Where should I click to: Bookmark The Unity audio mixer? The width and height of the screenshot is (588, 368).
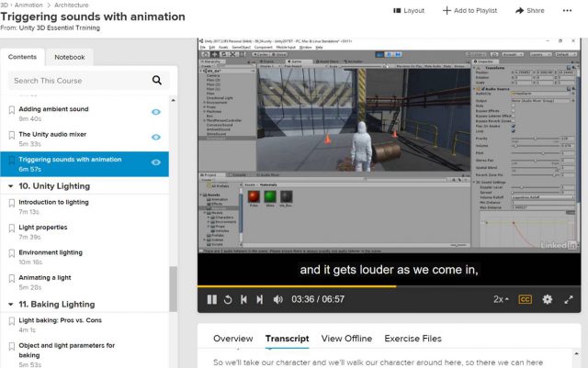tap(12, 135)
